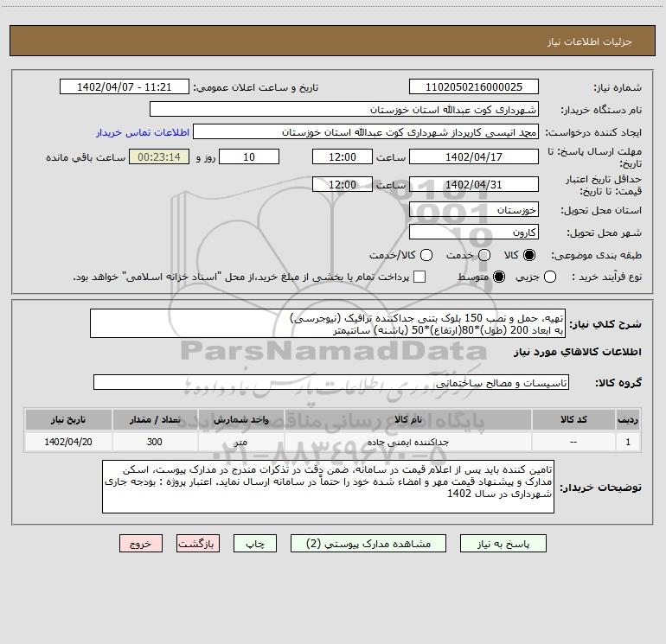
Task: Click the تاریخ نیاز column header
Action: coord(68,419)
